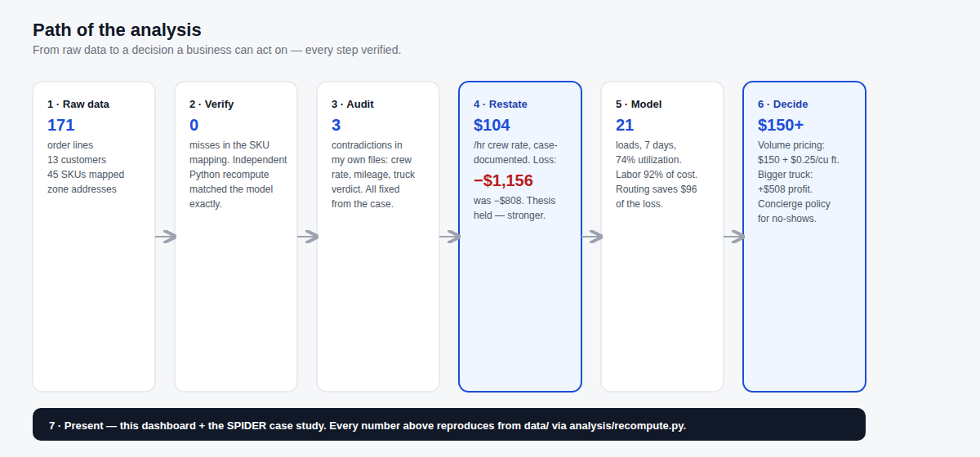The width and height of the screenshot is (980, 457).
Task: Click 'Labor 92% of cost.' line
Action: pos(657,175)
